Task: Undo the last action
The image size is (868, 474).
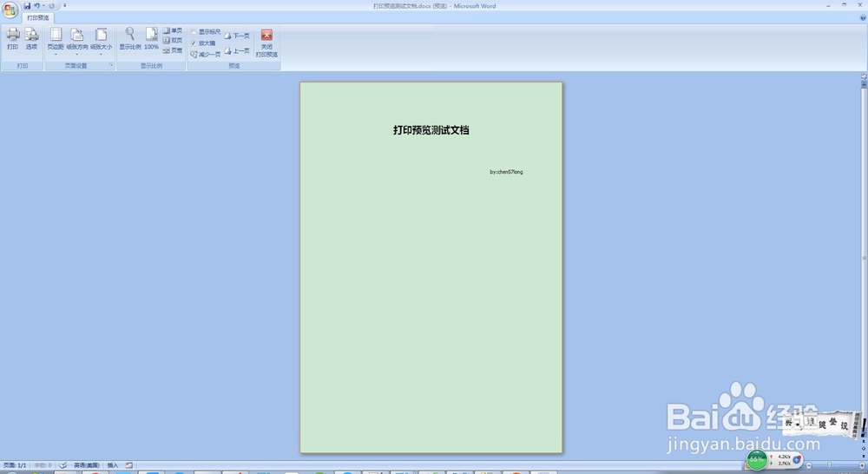Action: click(x=36, y=5)
